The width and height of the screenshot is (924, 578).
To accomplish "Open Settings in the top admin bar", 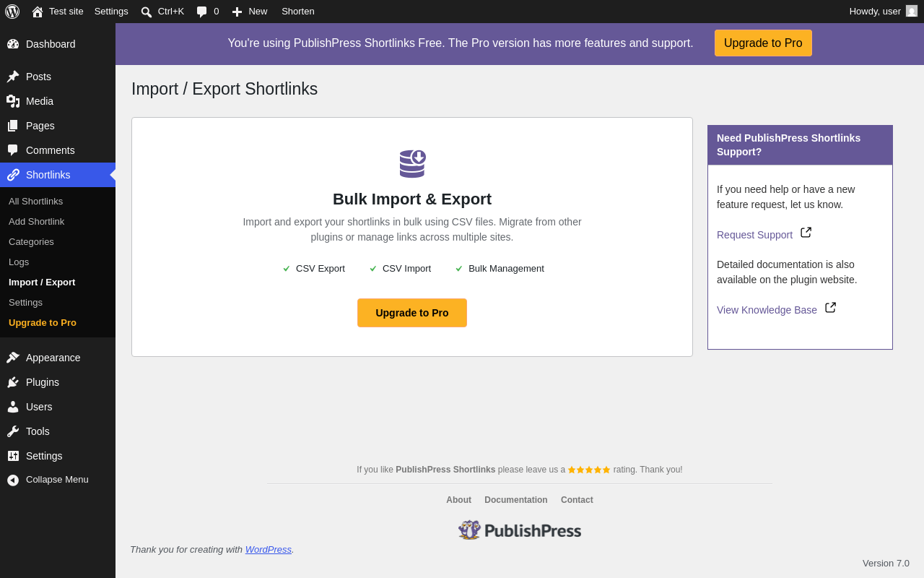I will click(x=111, y=12).
